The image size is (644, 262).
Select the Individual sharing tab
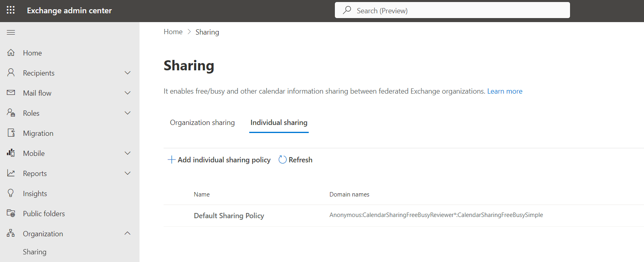tap(279, 123)
